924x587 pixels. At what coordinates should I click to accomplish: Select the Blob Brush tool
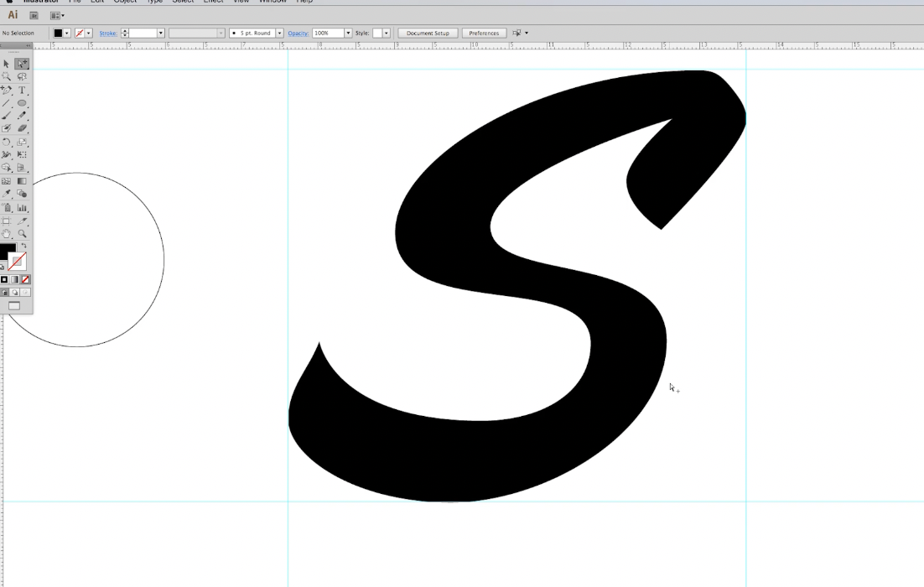[7, 128]
